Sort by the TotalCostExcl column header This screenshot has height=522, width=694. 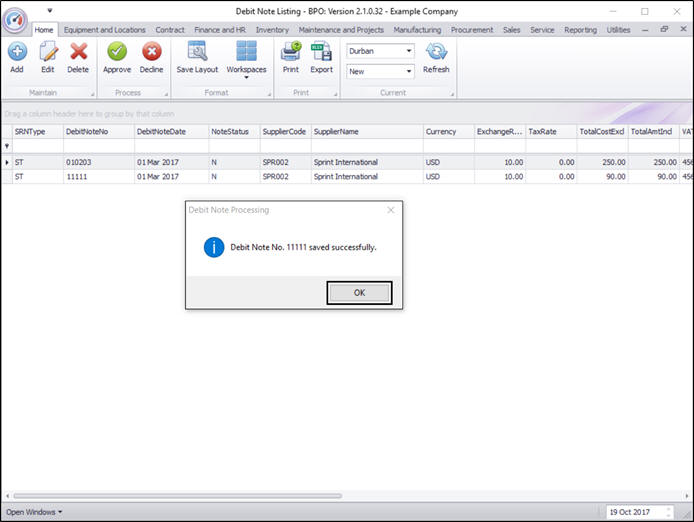click(x=603, y=131)
